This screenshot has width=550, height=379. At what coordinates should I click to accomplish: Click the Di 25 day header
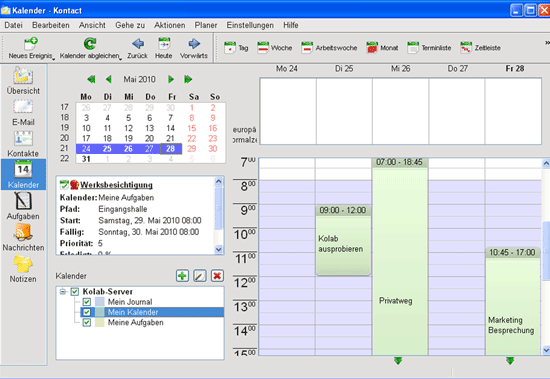click(344, 69)
